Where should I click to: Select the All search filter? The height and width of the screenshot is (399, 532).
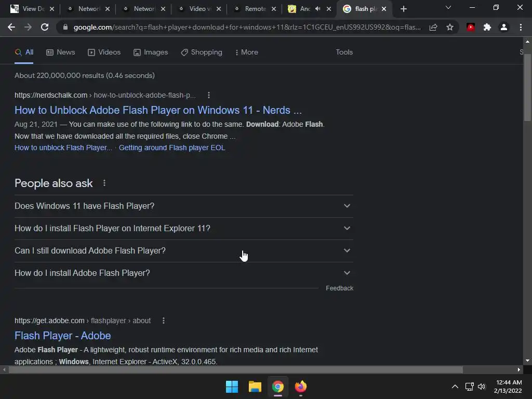24,52
